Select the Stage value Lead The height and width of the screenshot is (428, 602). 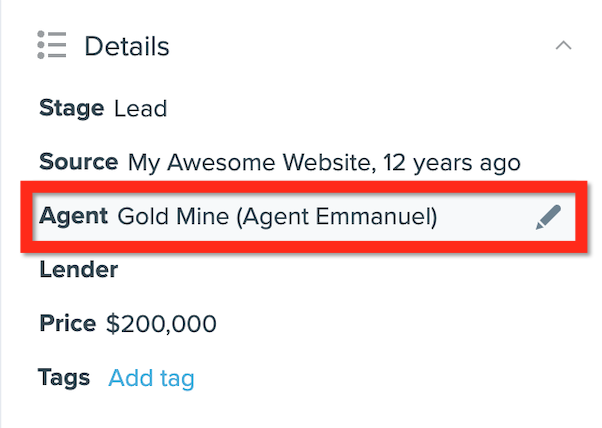[141, 108]
